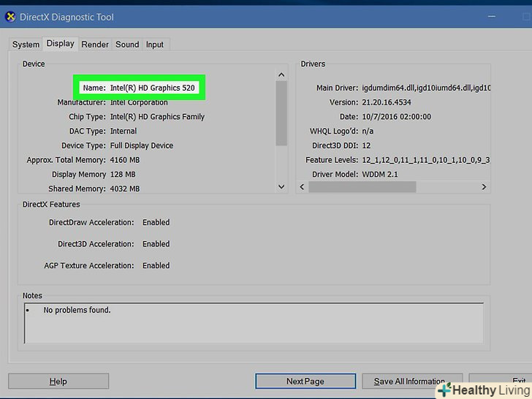Select display memory value '128 MB'

123,175
